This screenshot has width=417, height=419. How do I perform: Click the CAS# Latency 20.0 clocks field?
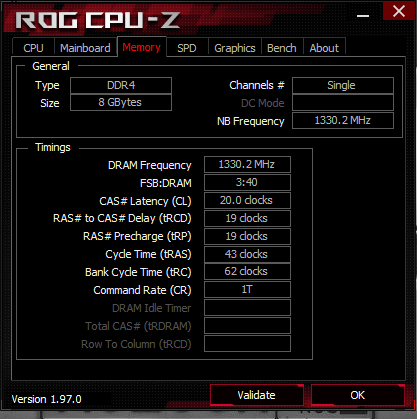click(247, 200)
